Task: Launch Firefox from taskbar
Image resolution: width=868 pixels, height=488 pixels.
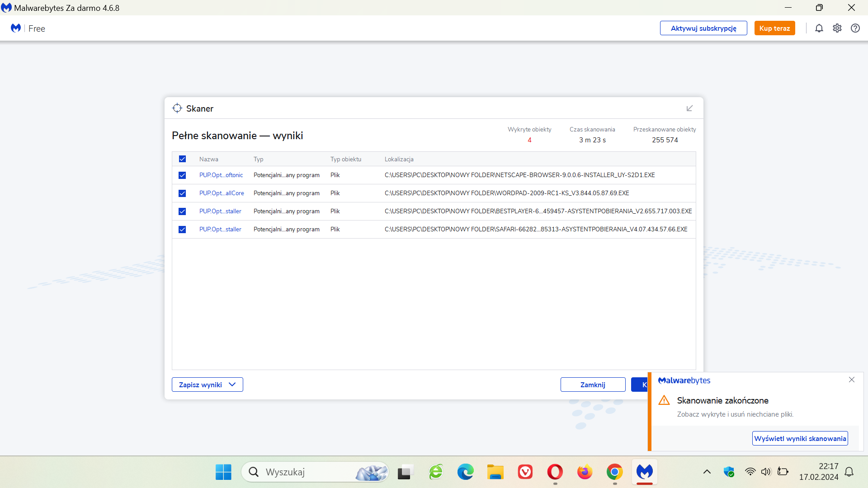Action: click(x=585, y=472)
